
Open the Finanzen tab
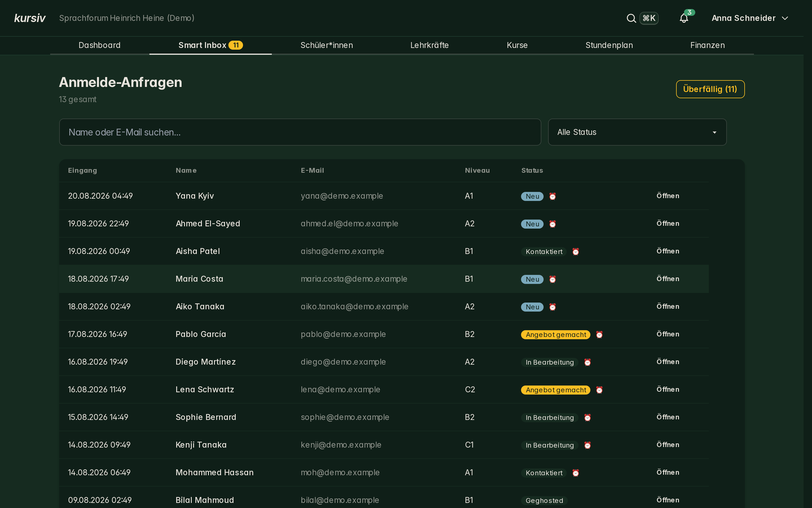(x=707, y=45)
